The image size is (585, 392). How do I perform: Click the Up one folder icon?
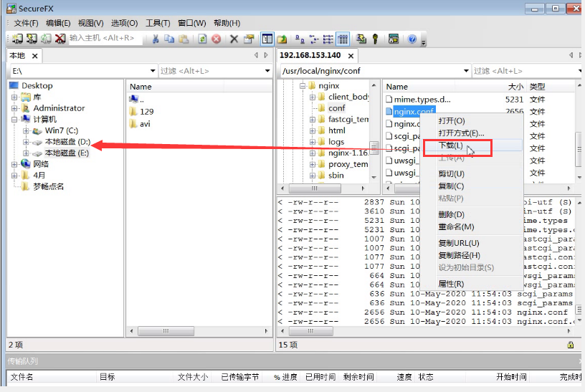282,39
